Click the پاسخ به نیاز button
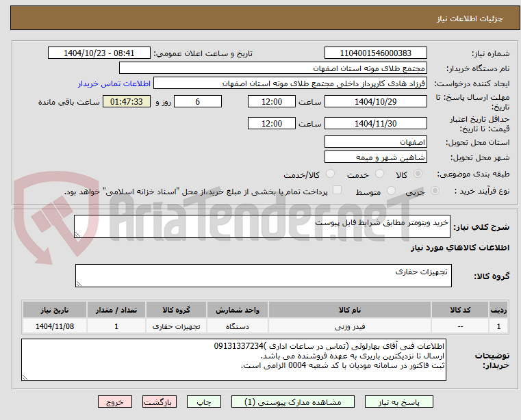Viewport: 521px width, 420px height. pyautogui.click(x=398, y=402)
